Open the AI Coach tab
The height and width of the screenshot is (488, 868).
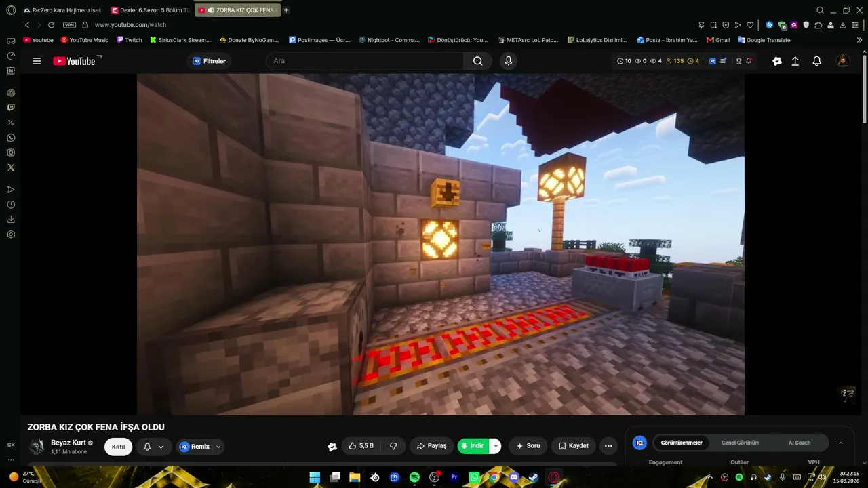click(800, 443)
